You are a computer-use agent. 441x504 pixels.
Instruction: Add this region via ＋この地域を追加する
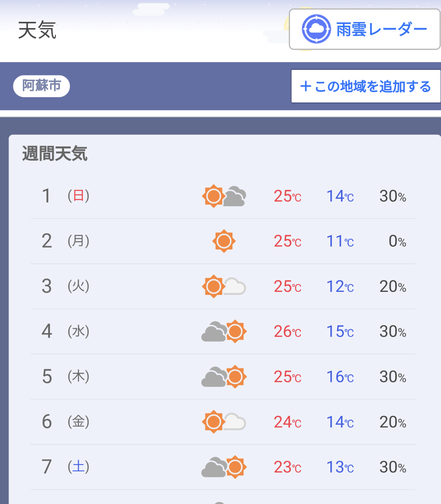tap(366, 86)
